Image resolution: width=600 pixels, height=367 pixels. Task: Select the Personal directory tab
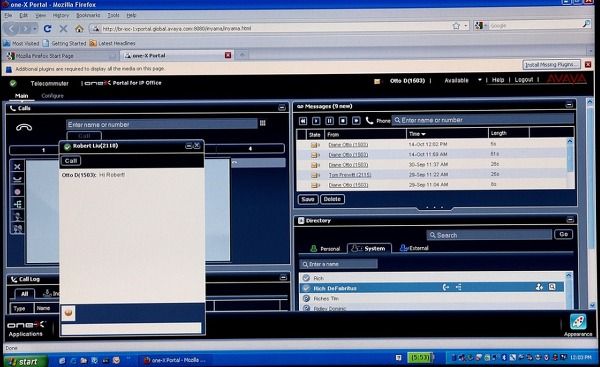(325, 248)
